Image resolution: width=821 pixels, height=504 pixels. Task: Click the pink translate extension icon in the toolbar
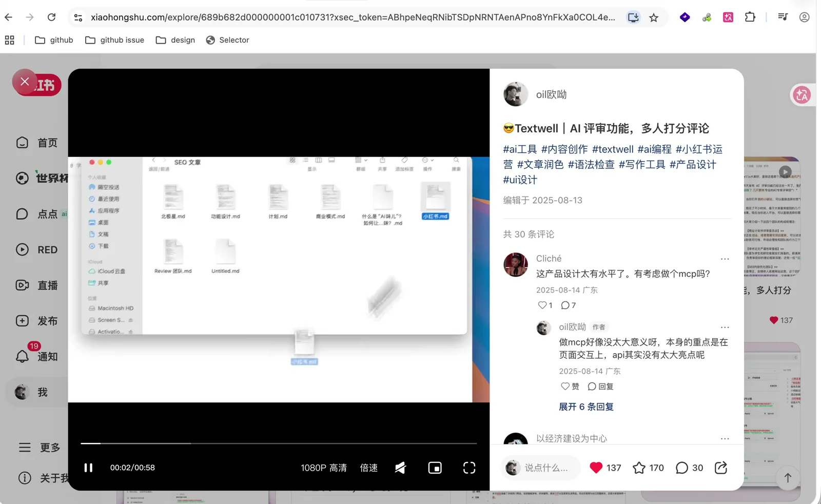[x=728, y=17]
